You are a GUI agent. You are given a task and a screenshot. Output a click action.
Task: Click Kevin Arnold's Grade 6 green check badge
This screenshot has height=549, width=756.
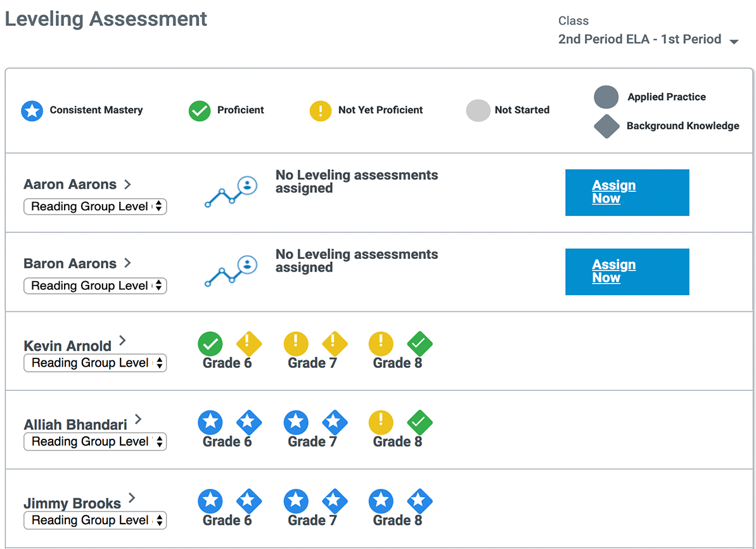[x=210, y=344]
